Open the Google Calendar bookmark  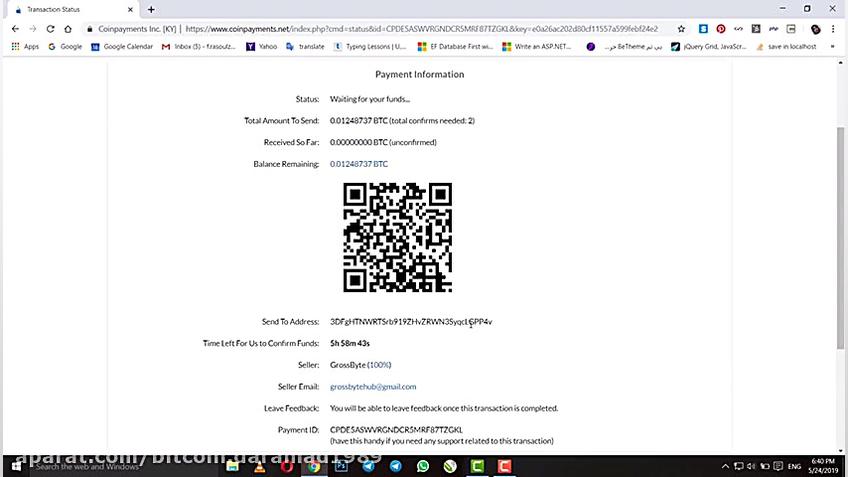(122, 47)
